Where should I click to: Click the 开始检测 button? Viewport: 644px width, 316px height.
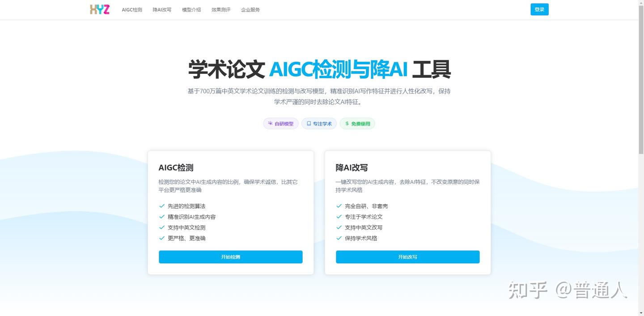click(x=230, y=257)
